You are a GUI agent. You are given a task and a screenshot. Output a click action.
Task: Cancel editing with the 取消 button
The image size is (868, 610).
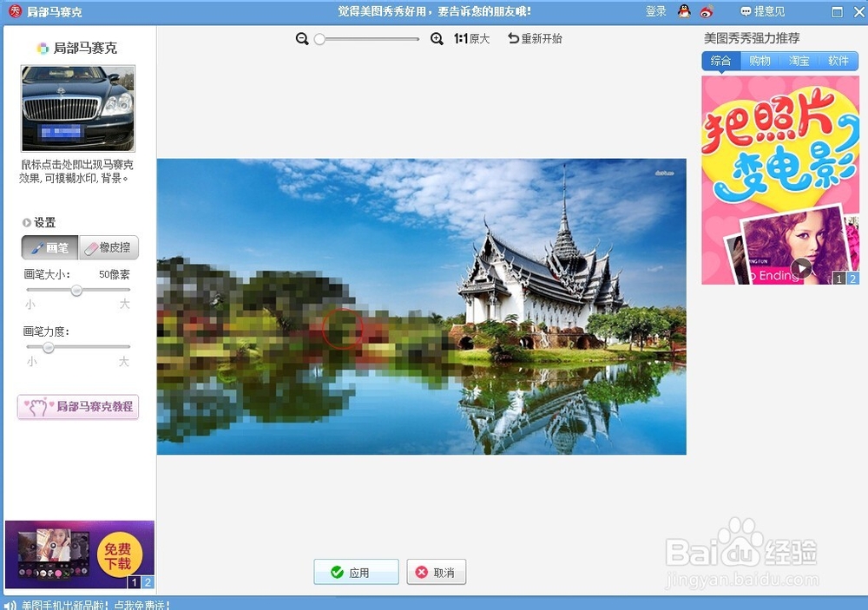pos(436,572)
